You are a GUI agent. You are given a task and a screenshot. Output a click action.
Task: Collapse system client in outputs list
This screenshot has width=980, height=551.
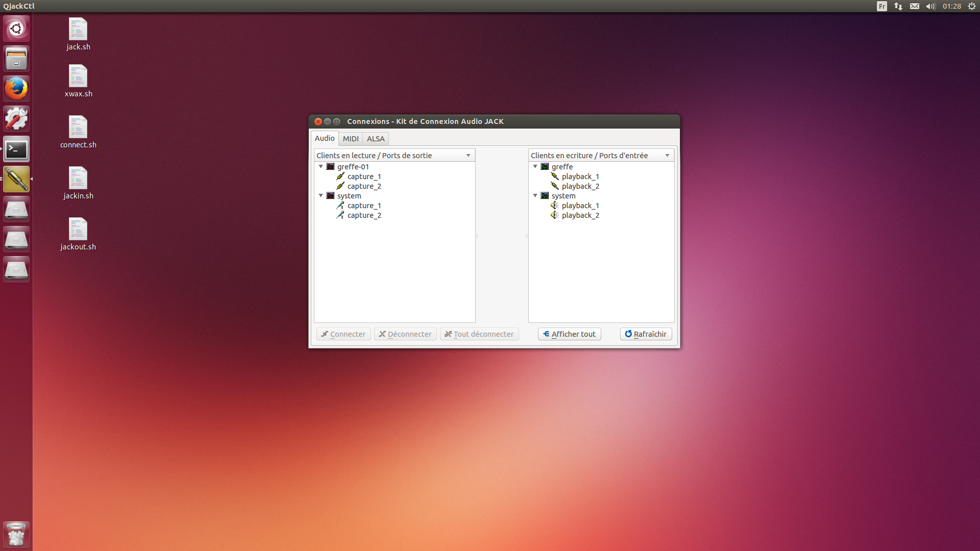click(321, 195)
